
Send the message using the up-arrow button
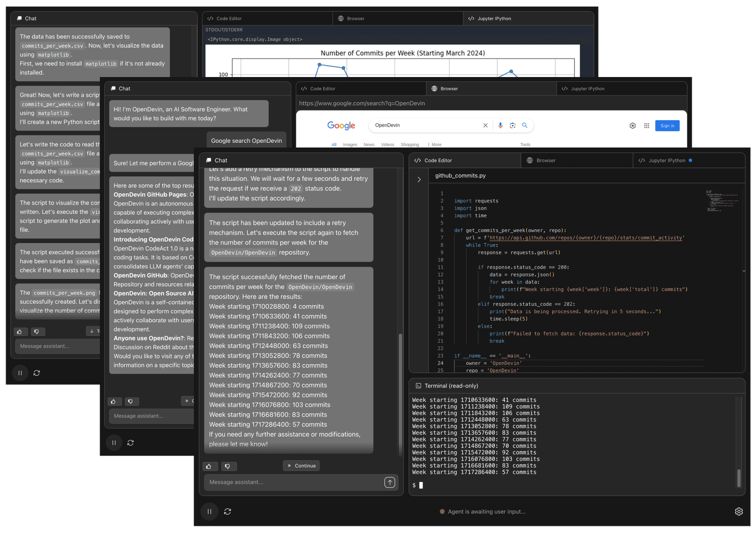coord(390,482)
